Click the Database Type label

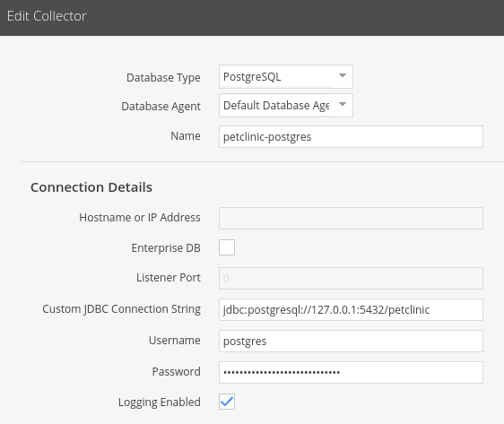(x=163, y=78)
